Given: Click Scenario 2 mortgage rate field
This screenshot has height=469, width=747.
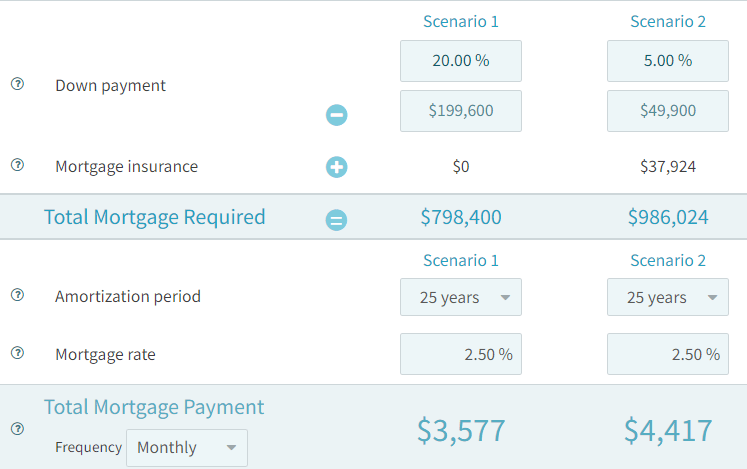Looking at the screenshot, I should 667,354.
